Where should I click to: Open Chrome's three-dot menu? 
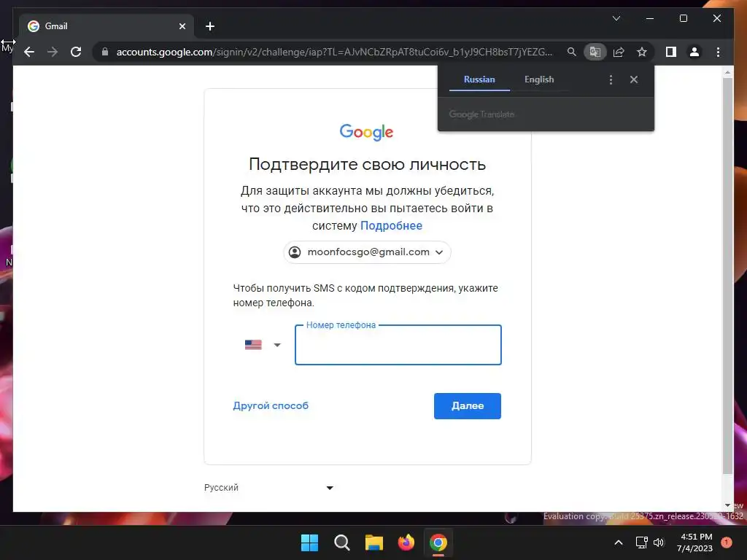click(x=718, y=52)
